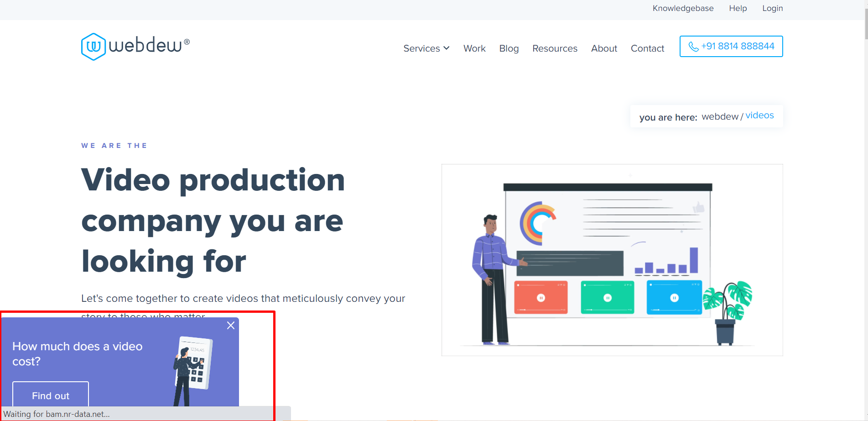This screenshot has height=421, width=868.
Task: Navigate to the About page
Action: pyautogui.click(x=604, y=48)
